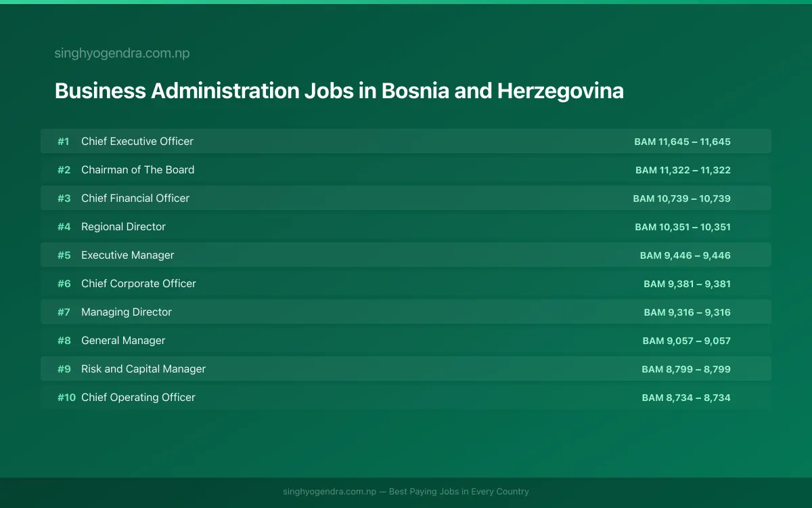Select Chairman of The Board label

pos(138,170)
